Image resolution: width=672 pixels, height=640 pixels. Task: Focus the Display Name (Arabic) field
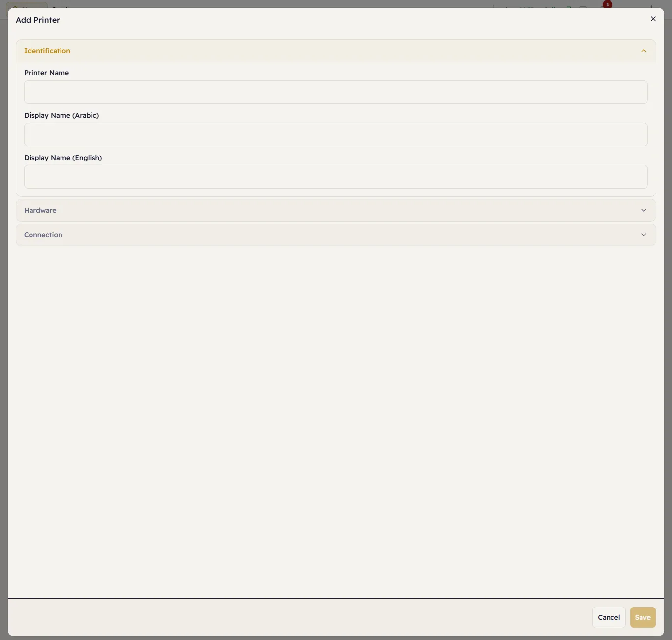[336, 134]
